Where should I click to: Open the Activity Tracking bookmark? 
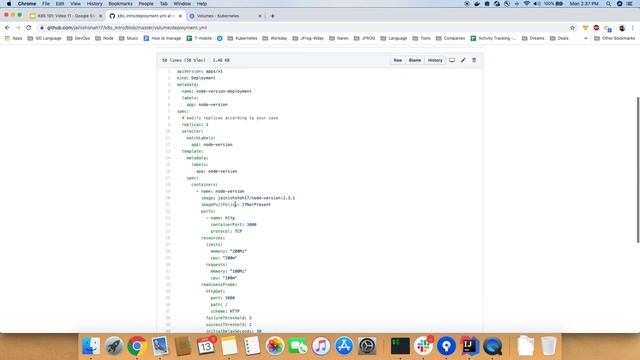(x=493, y=38)
